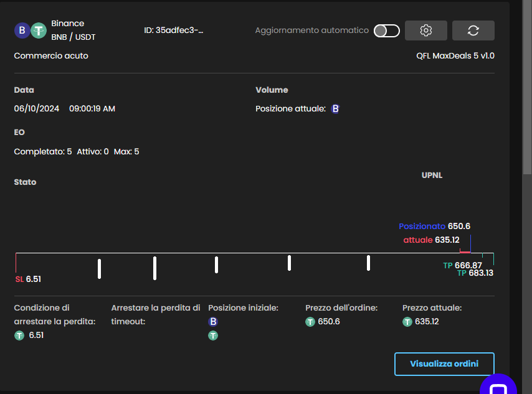Click the red attuale 635.12 price label
Image resolution: width=532 pixels, height=394 pixels.
pos(431,240)
